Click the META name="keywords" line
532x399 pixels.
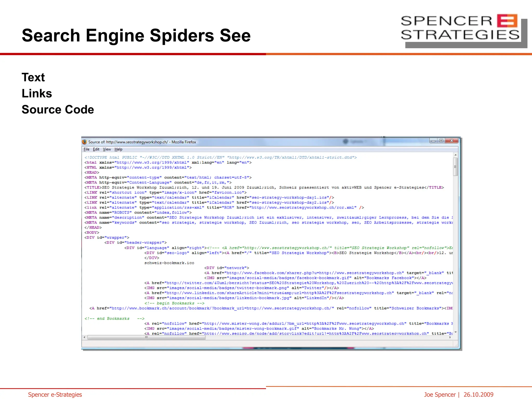tap(269, 223)
